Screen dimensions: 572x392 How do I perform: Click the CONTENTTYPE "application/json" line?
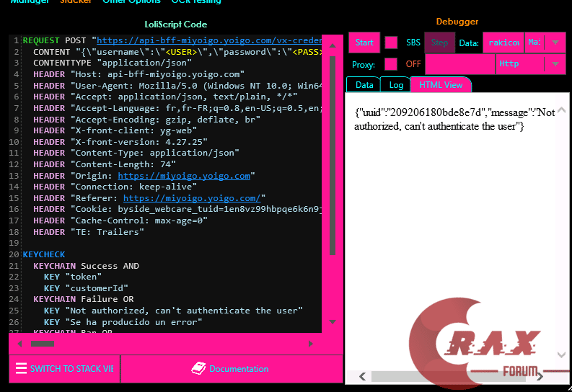(x=113, y=63)
